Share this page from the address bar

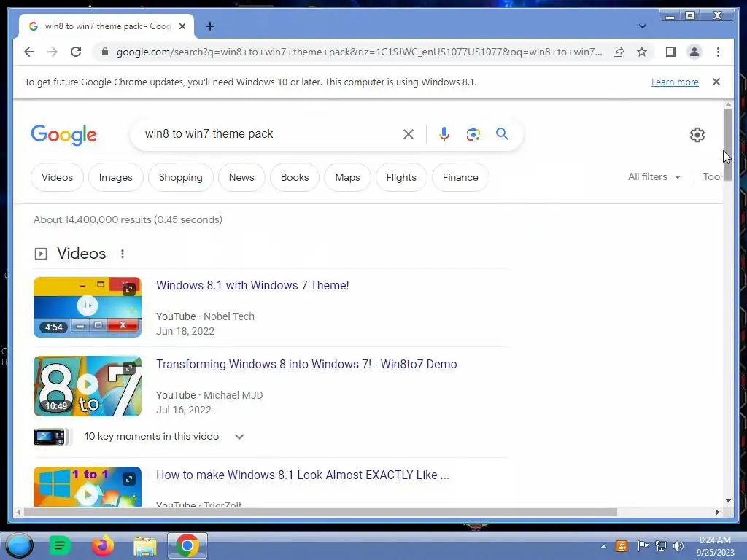619,52
